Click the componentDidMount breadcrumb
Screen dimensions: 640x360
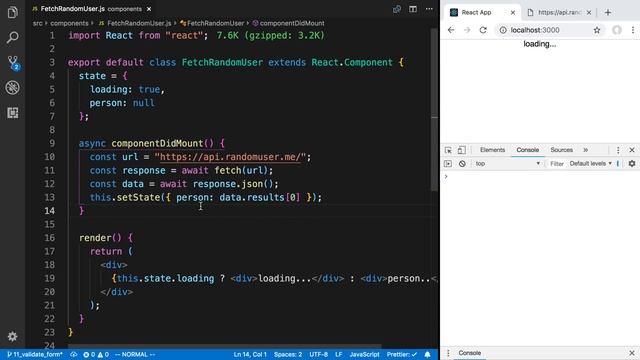coord(288,23)
